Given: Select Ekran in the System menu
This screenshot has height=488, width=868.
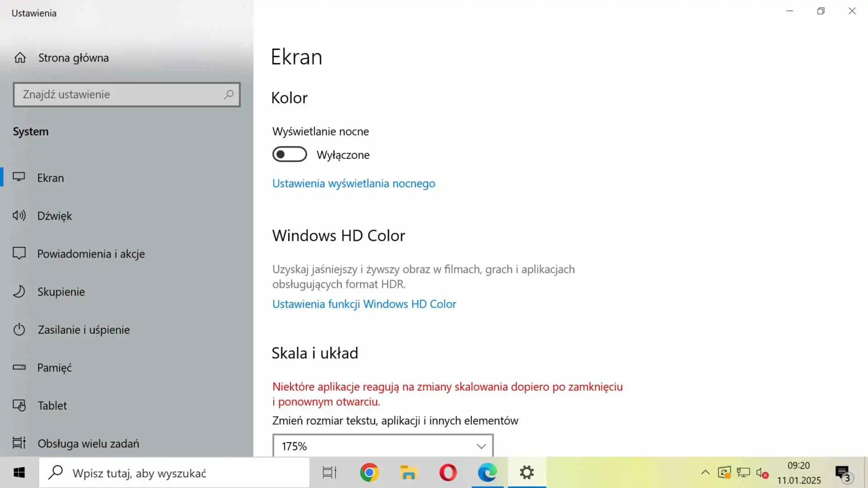Looking at the screenshot, I should (x=51, y=178).
